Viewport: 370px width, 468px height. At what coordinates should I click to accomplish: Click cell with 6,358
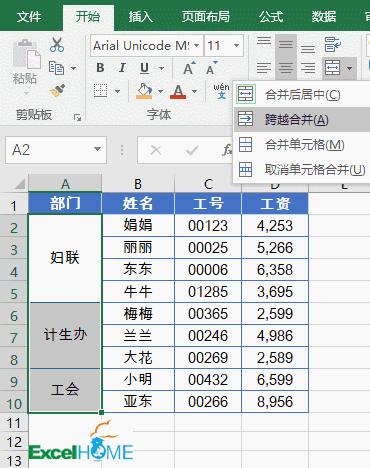[275, 269]
